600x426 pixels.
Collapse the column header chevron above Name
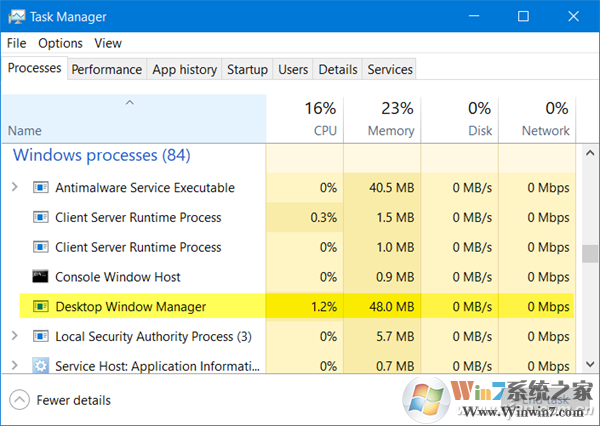[x=131, y=103]
